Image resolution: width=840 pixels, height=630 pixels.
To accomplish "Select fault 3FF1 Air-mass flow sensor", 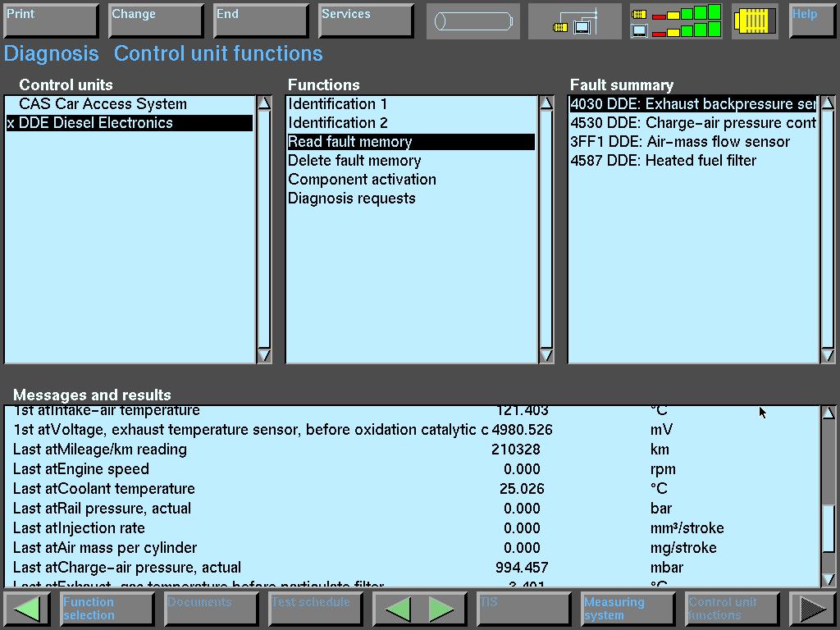I will coord(680,142).
